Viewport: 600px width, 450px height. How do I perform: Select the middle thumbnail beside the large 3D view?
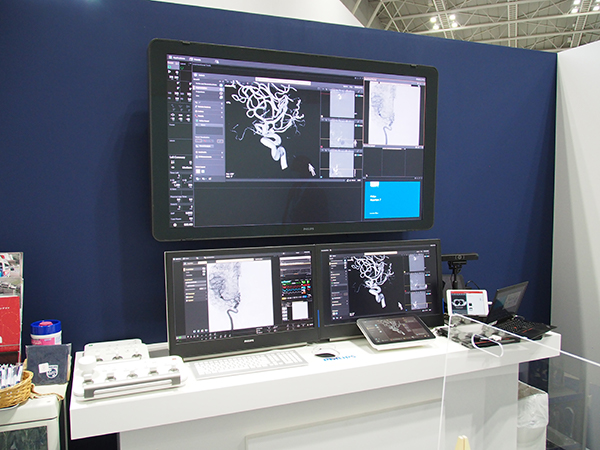342,133
